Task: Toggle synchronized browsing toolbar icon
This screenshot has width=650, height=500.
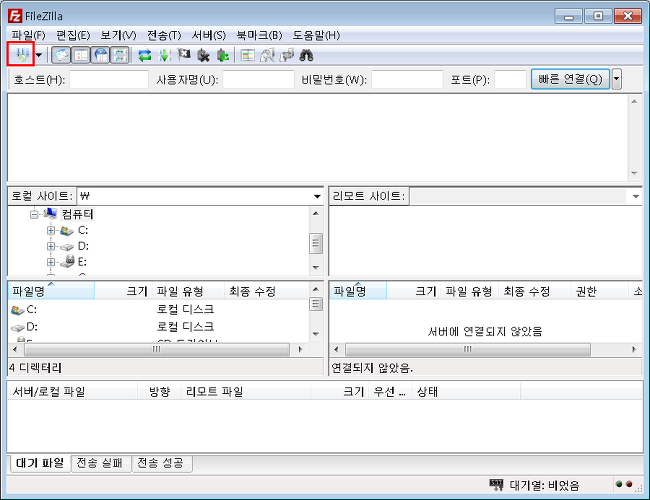Action: [287, 55]
